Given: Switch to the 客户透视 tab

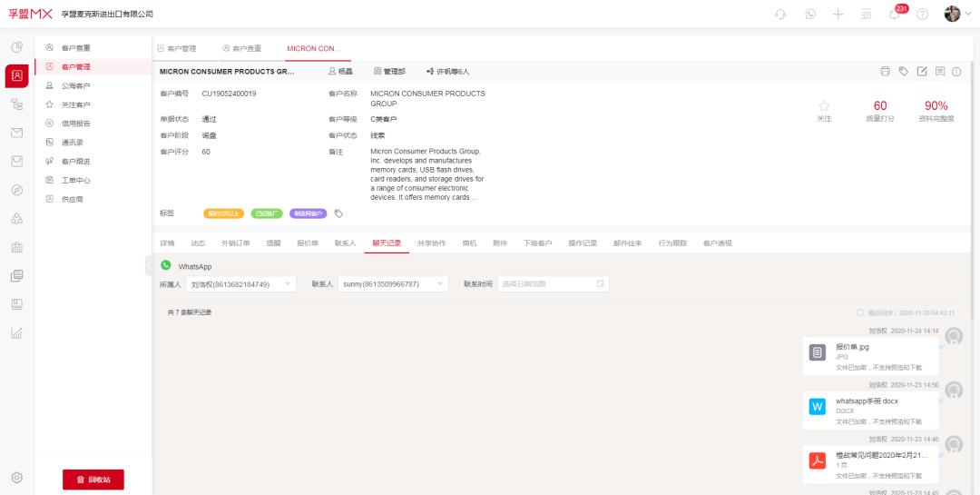Looking at the screenshot, I should tap(717, 243).
